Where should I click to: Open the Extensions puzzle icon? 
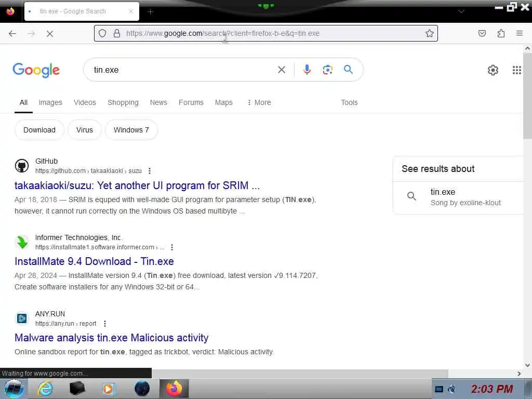501,33
